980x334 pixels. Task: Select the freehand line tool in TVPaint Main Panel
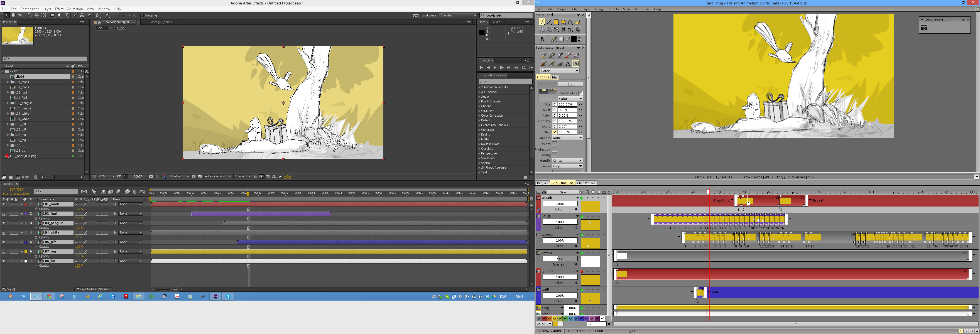click(x=542, y=22)
